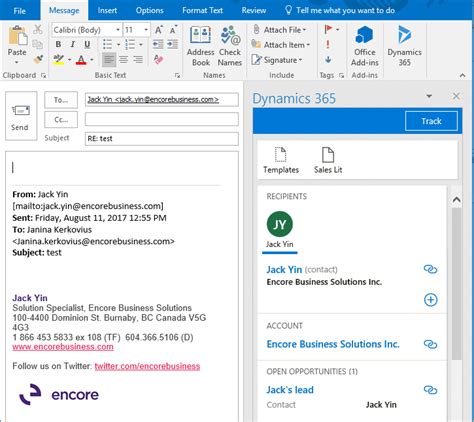Open Dynamics 365 pane options dropdown arrow
The width and height of the screenshot is (474, 422).
[x=429, y=96]
